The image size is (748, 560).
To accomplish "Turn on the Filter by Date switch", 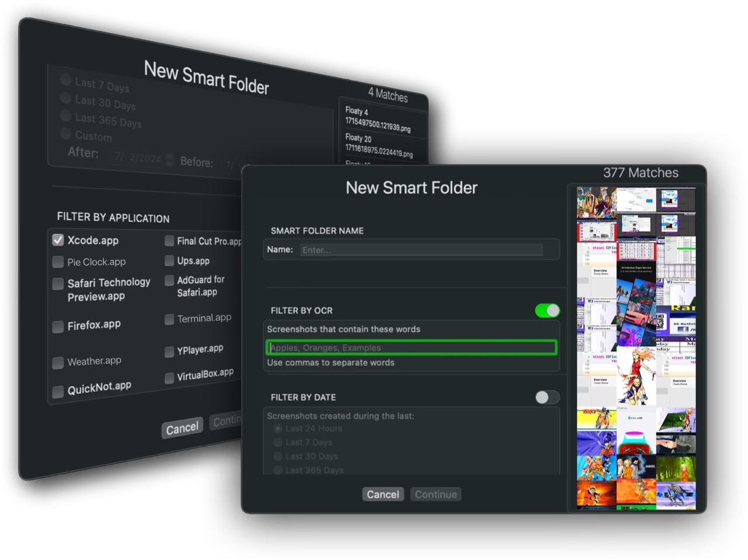I will coord(547,397).
